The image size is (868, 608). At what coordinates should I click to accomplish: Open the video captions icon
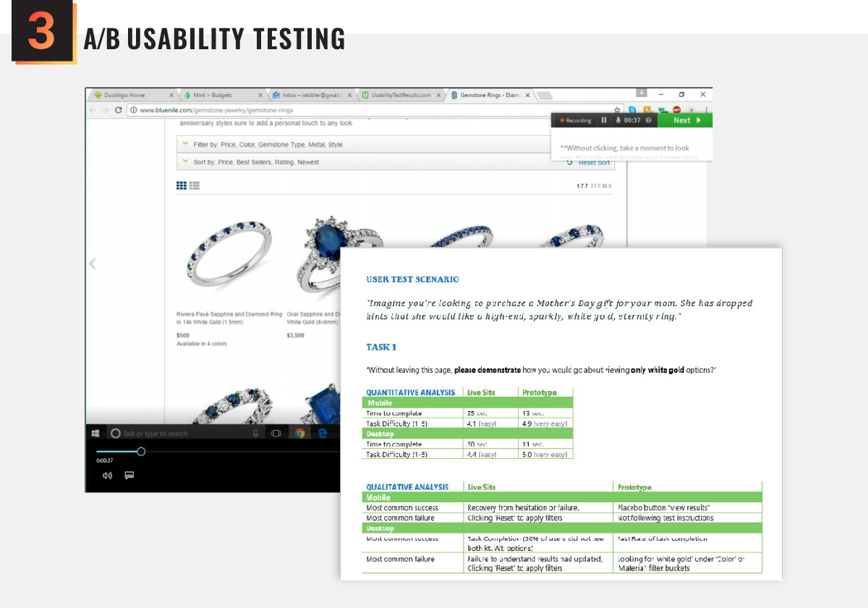pos(129,476)
